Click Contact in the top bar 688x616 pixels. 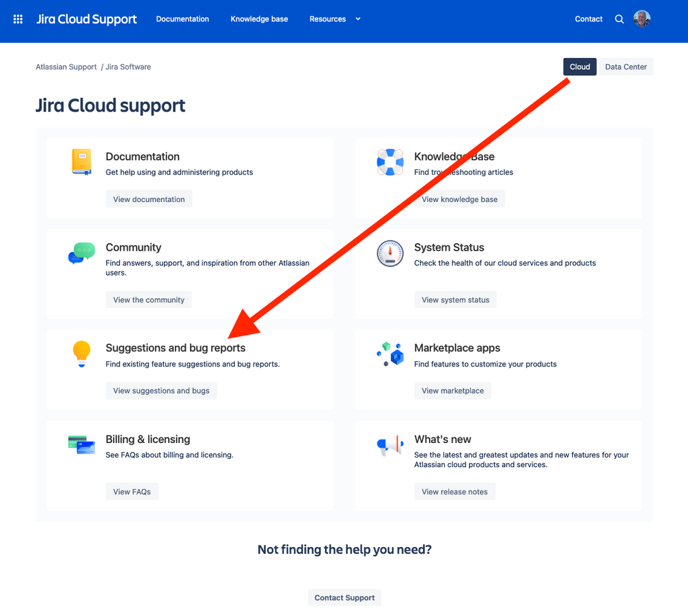pos(588,19)
